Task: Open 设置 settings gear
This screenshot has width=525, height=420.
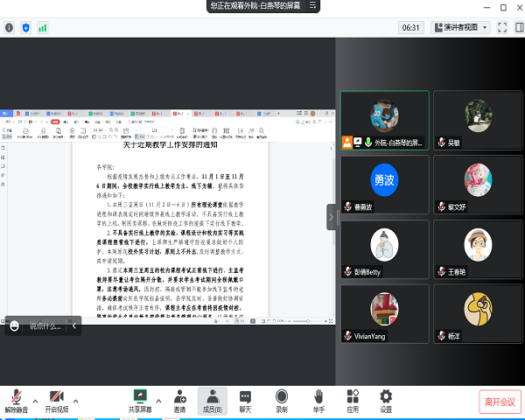Action: (x=386, y=395)
